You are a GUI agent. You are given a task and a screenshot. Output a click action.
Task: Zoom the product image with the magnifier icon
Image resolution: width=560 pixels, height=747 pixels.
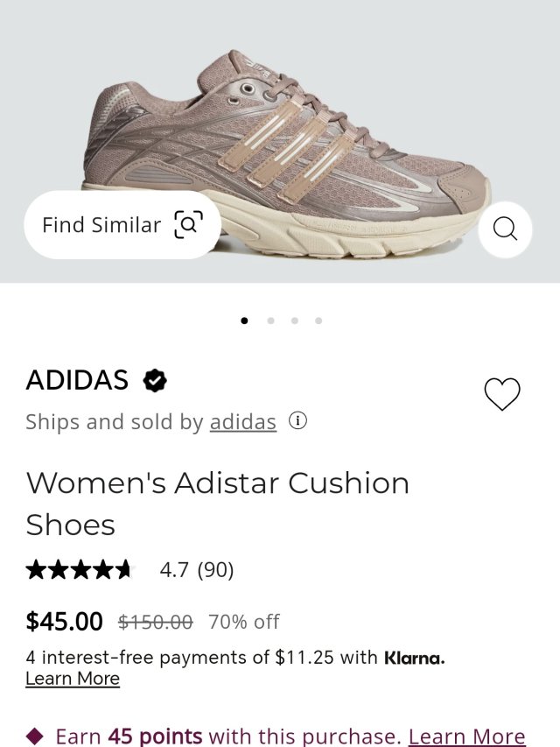click(x=505, y=229)
